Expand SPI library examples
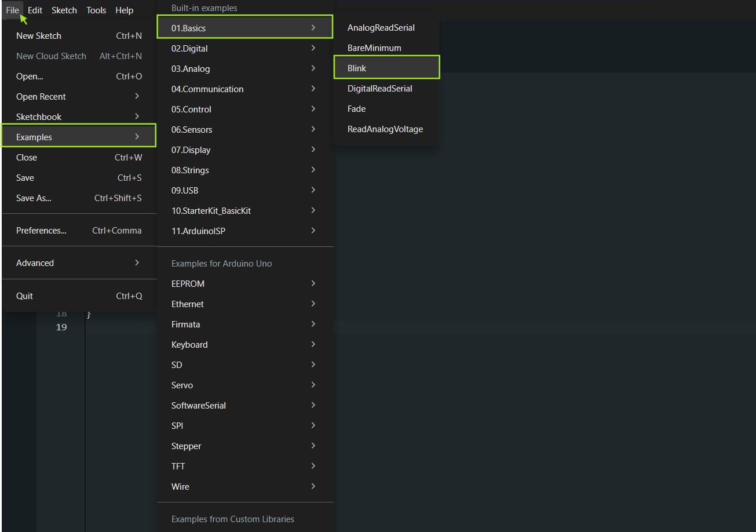This screenshot has height=532, width=756. (245, 426)
